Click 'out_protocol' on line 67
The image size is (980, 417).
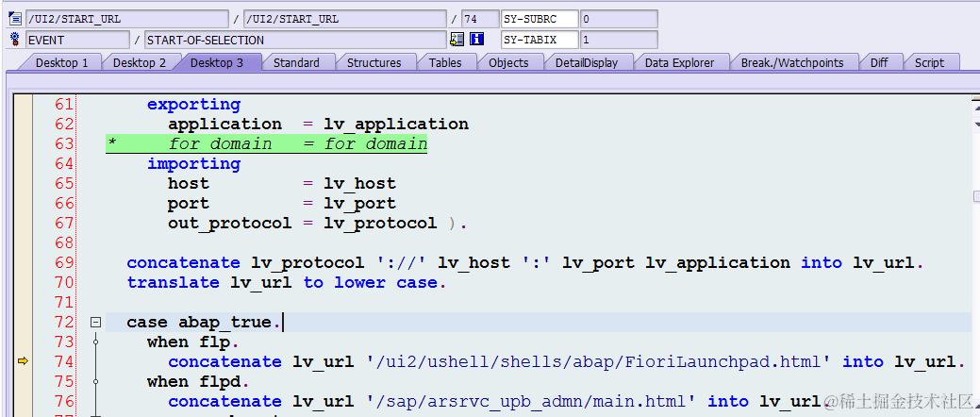point(229,224)
